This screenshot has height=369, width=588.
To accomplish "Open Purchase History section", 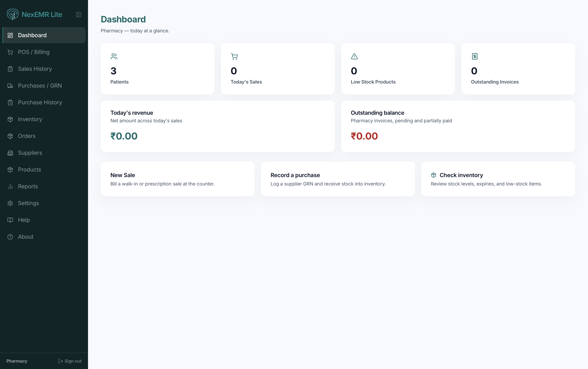I will coord(44,103).
